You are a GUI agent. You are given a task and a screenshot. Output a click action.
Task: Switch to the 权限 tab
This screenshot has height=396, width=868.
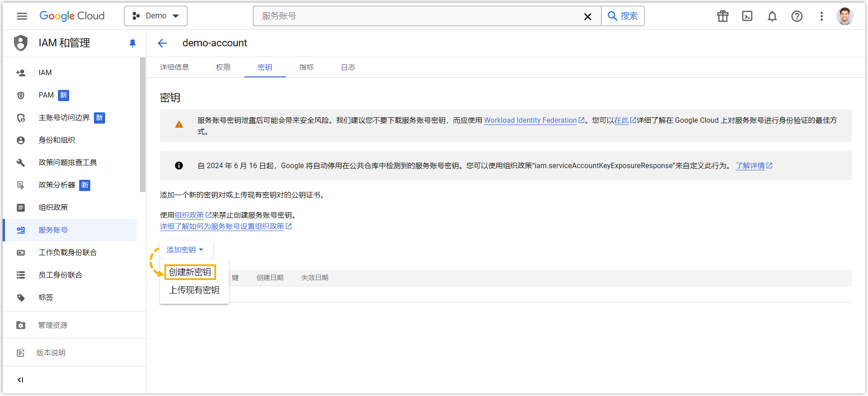[x=223, y=67]
